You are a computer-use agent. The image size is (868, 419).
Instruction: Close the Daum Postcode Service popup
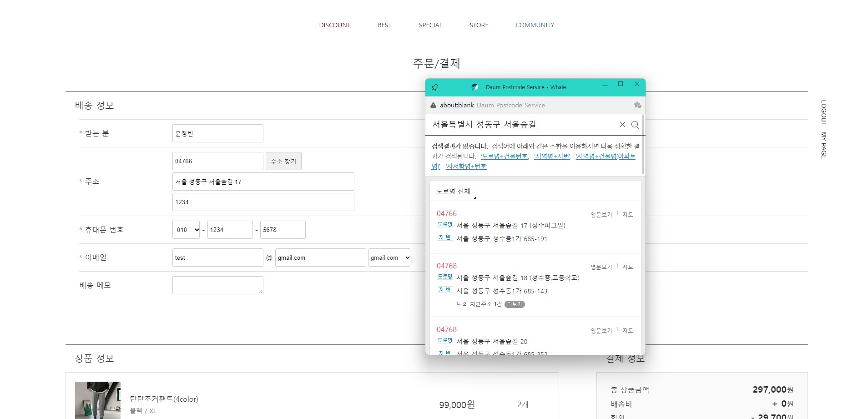point(637,84)
